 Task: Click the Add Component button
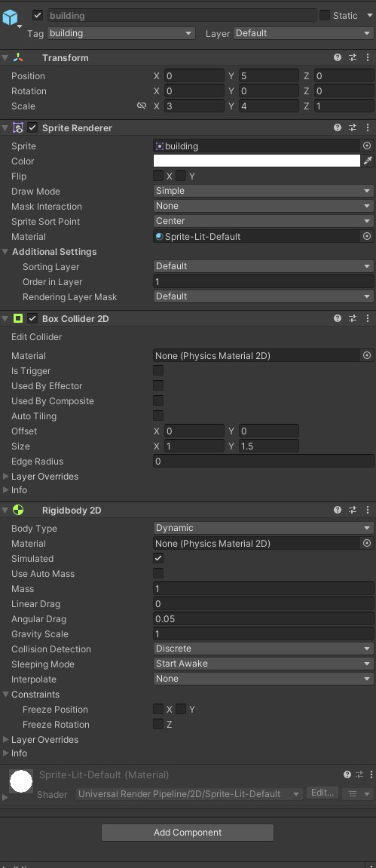(188, 833)
